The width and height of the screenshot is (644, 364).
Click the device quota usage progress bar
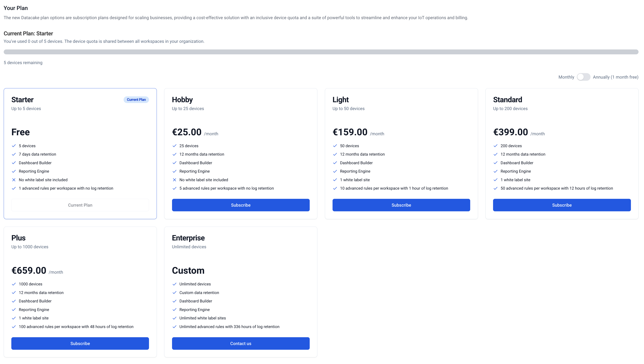click(321, 52)
